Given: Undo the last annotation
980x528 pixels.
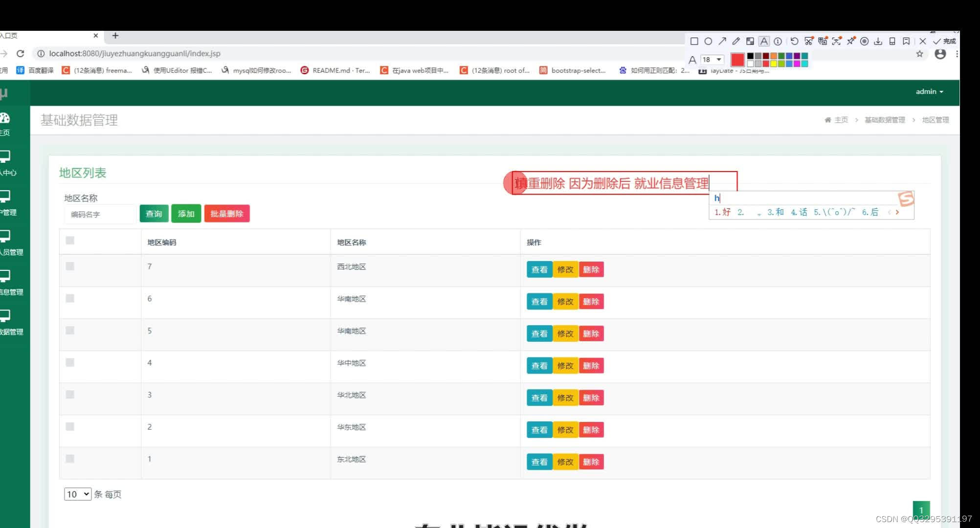Looking at the screenshot, I should (794, 41).
